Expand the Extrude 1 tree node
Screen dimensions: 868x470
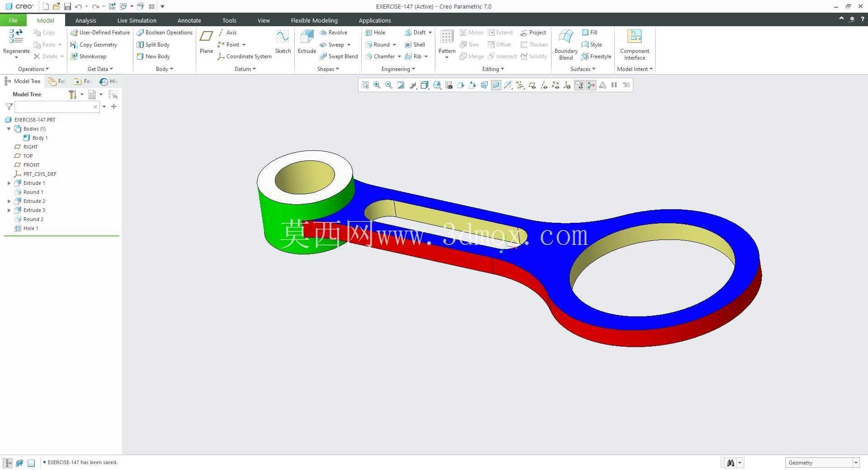pos(9,183)
